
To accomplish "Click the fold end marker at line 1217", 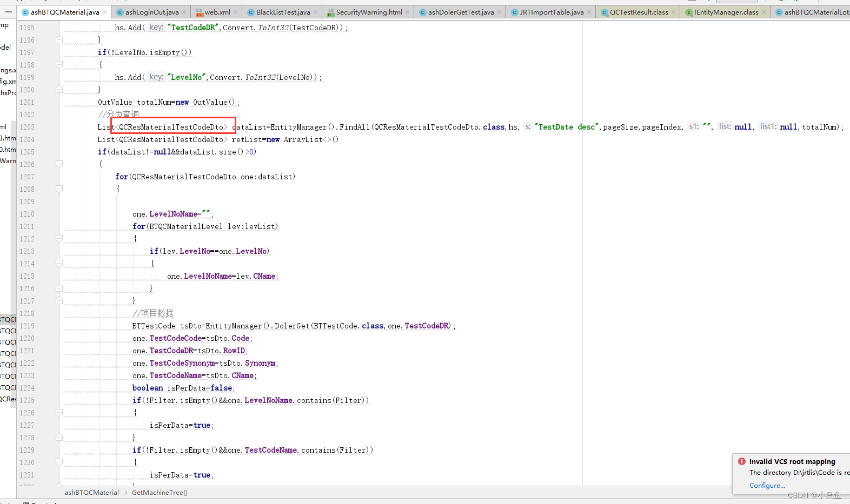I will [x=59, y=300].
